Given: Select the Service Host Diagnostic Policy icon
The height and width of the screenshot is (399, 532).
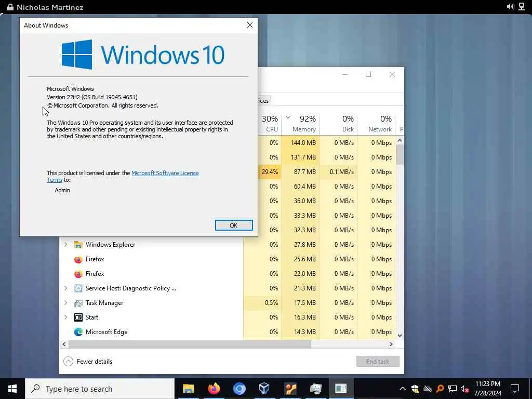Looking at the screenshot, I should tap(78, 288).
